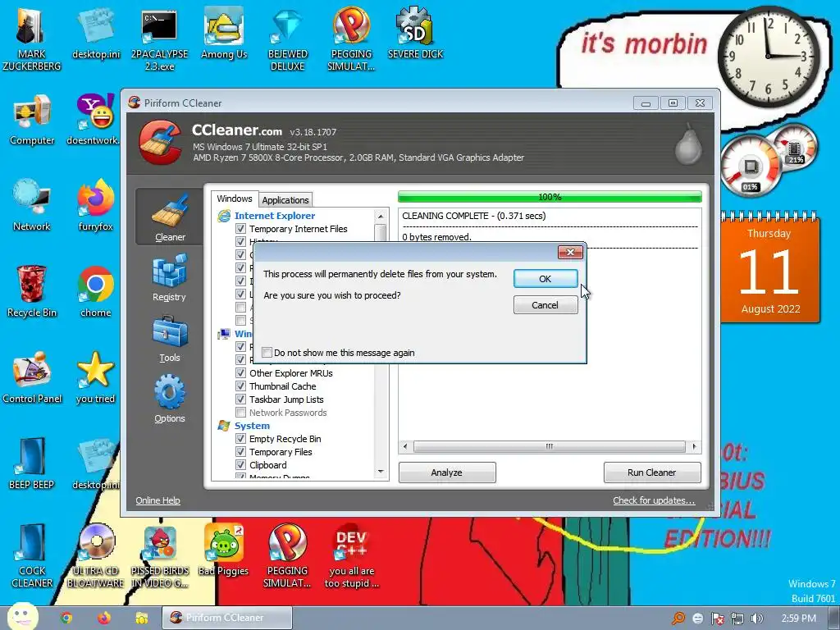
Task: Select the DEV C++ desktop icon
Action: pos(351,556)
